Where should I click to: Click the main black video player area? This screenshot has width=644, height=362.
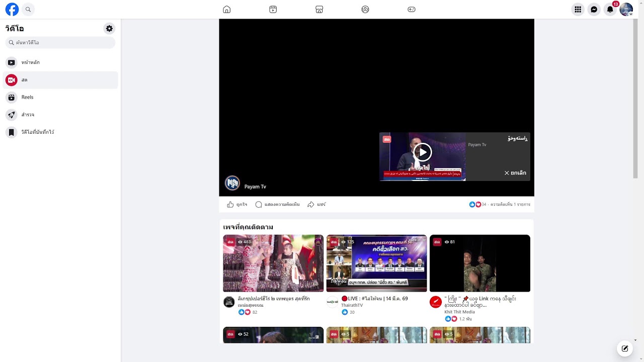click(376, 108)
